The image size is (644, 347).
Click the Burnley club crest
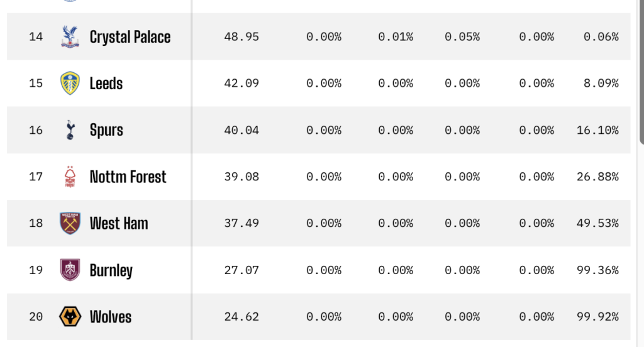click(x=70, y=270)
